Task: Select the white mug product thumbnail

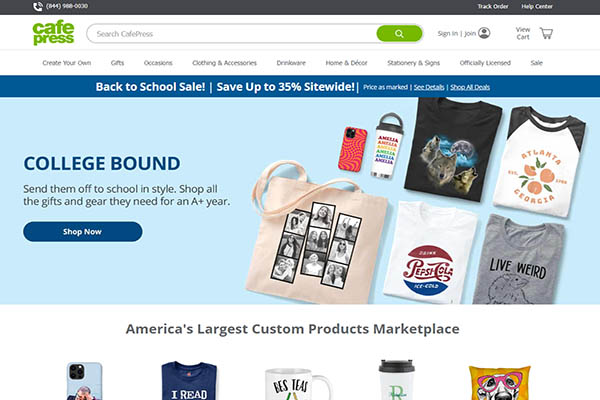Action: point(298,384)
